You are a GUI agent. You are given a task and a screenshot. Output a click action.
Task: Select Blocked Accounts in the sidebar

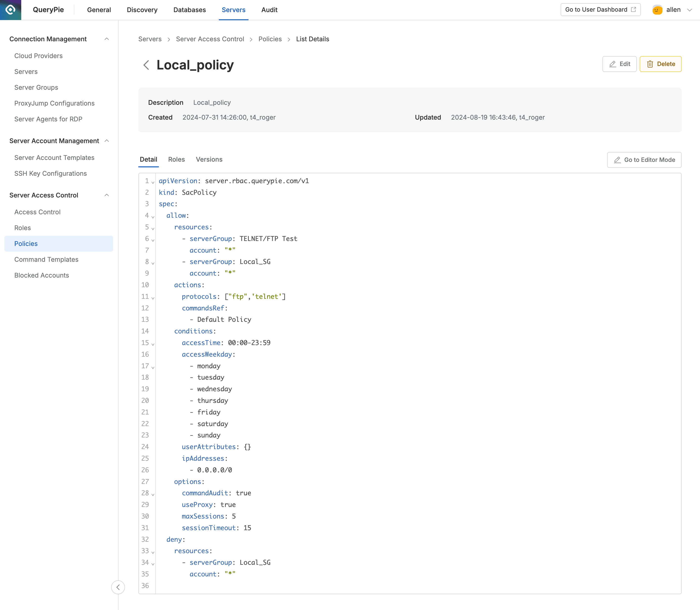(x=42, y=275)
